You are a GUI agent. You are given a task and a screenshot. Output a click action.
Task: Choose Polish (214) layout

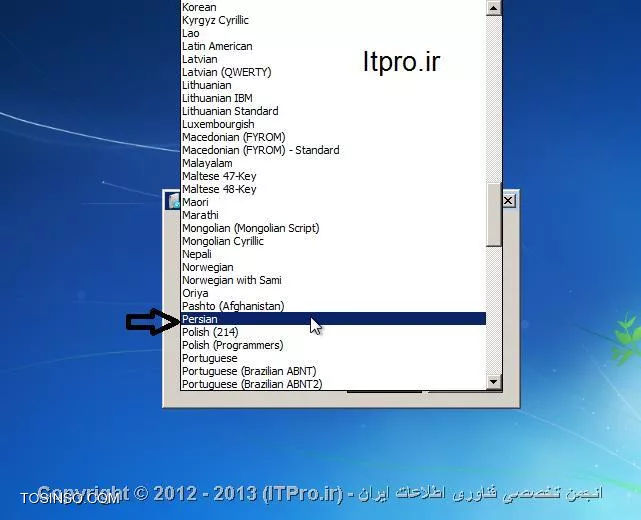click(x=333, y=332)
